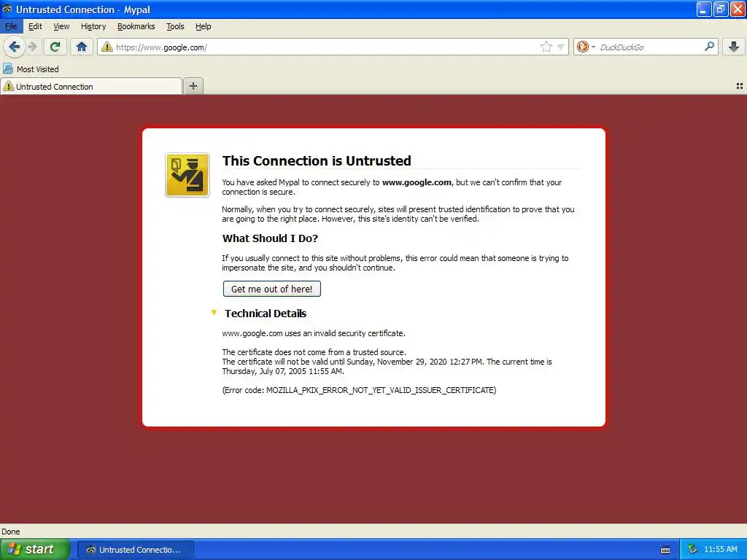Click the keyboard icon in taskbar
The width and height of the screenshot is (747, 560).
point(665,550)
